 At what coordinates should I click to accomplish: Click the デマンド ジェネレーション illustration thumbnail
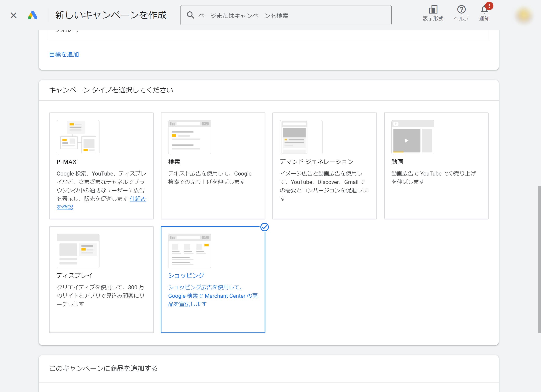(x=301, y=137)
